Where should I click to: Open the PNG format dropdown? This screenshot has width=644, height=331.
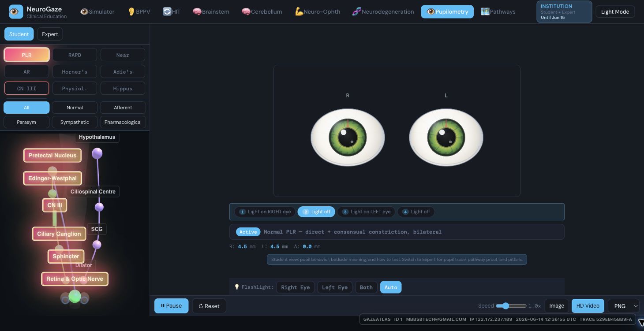click(624, 306)
